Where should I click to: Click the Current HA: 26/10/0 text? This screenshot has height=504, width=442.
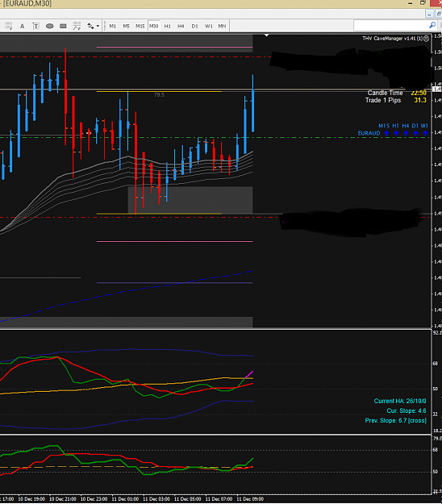tap(400, 401)
